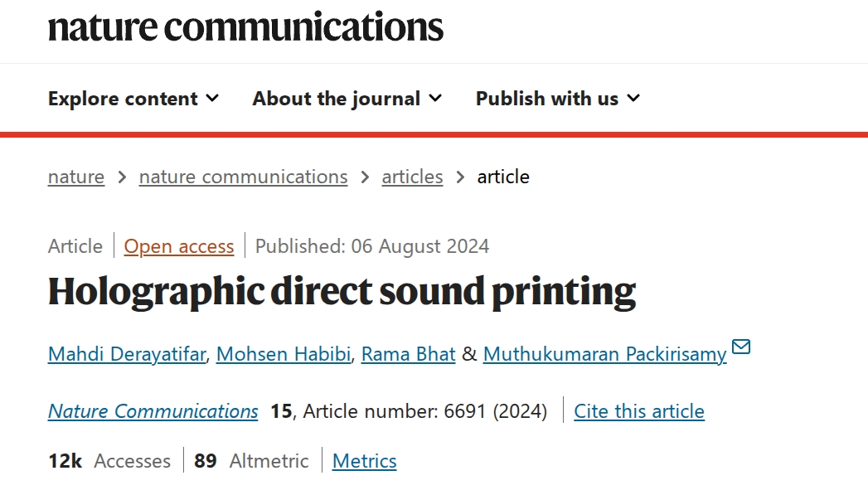The height and width of the screenshot is (495, 868).
Task: Click the corresponding author envelope icon
Action: pyautogui.click(x=741, y=347)
